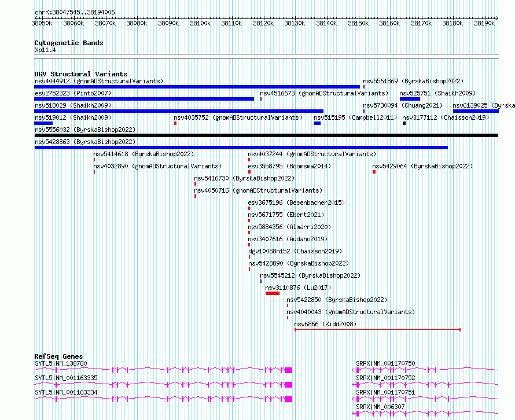Screen dimensions: 515x420
Task: Click nsv5416730 (ByrskaBishop2022) label
Action: [244, 178]
